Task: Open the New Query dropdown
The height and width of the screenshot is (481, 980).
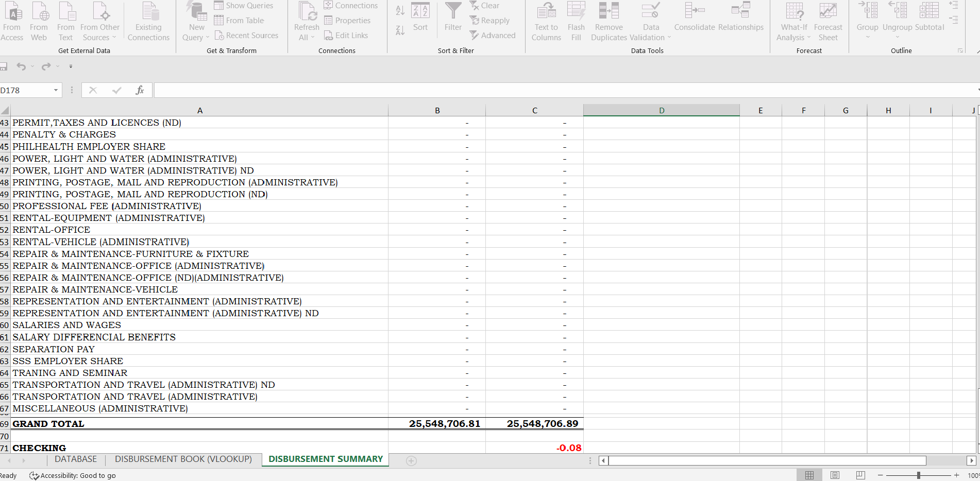Action: [196, 22]
